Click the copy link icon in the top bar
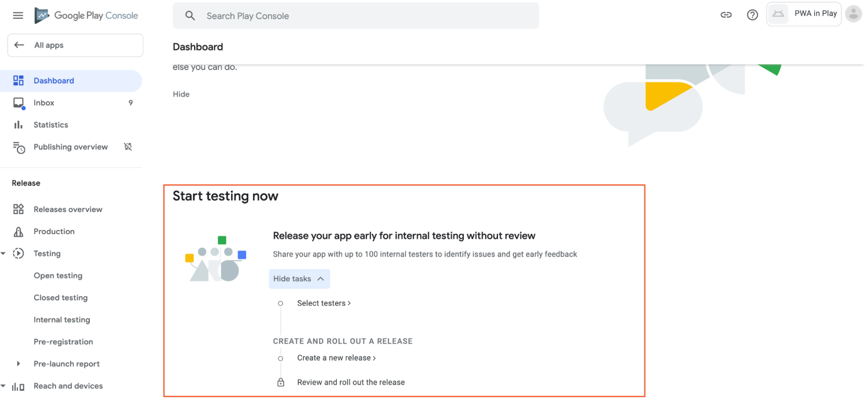Screen dimensions: 868x401 pos(726,14)
